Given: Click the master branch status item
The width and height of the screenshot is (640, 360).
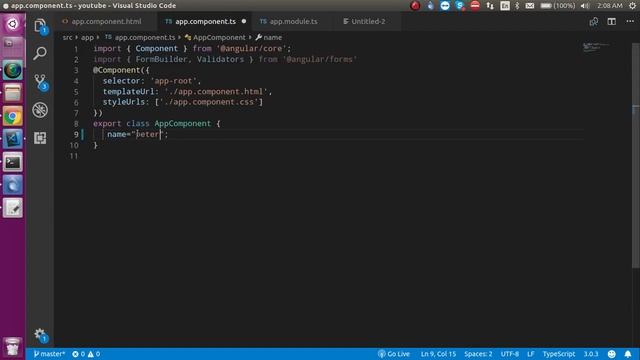Looking at the screenshot, I should tap(49, 354).
